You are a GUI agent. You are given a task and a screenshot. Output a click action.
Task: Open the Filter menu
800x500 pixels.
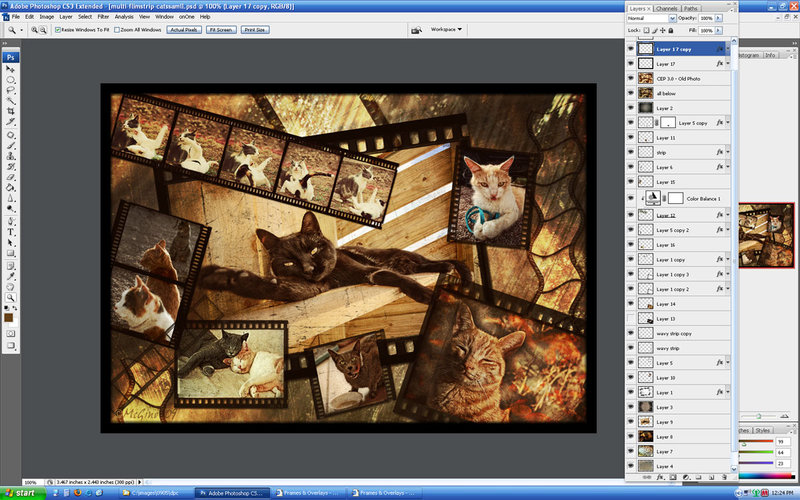(104, 17)
